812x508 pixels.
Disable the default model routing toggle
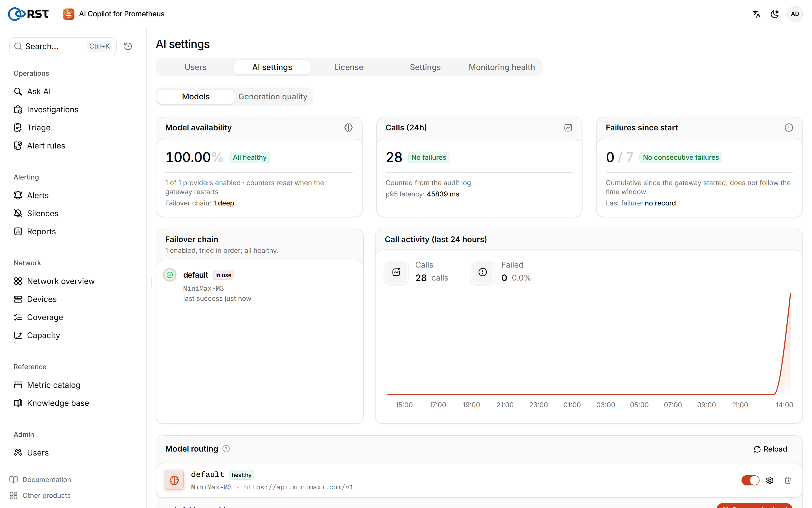(750, 480)
